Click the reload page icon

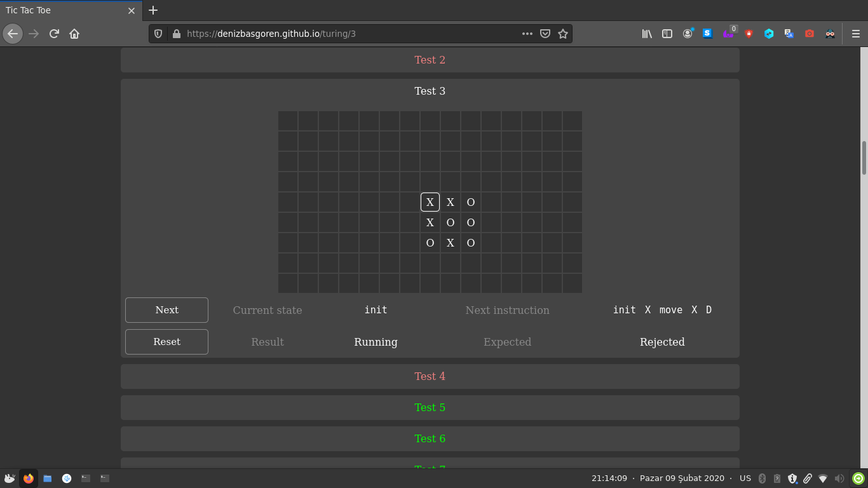coord(53,34)
